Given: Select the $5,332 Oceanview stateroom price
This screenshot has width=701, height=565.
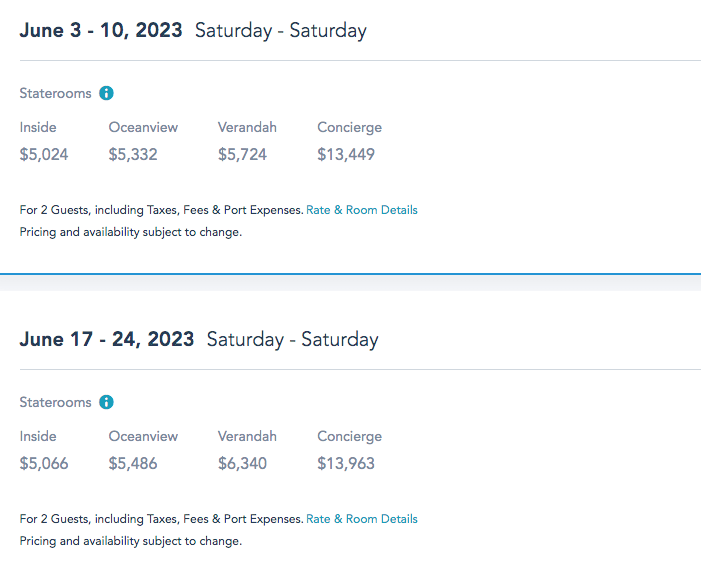Looking at the screenshot, I should (x=133, y=154).
